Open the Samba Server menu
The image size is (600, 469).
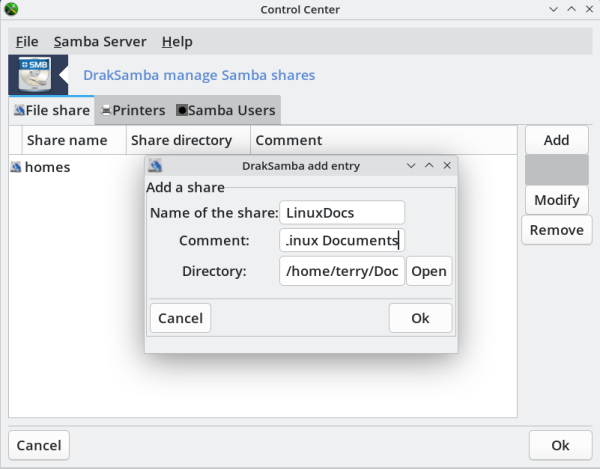coord(100,41)
